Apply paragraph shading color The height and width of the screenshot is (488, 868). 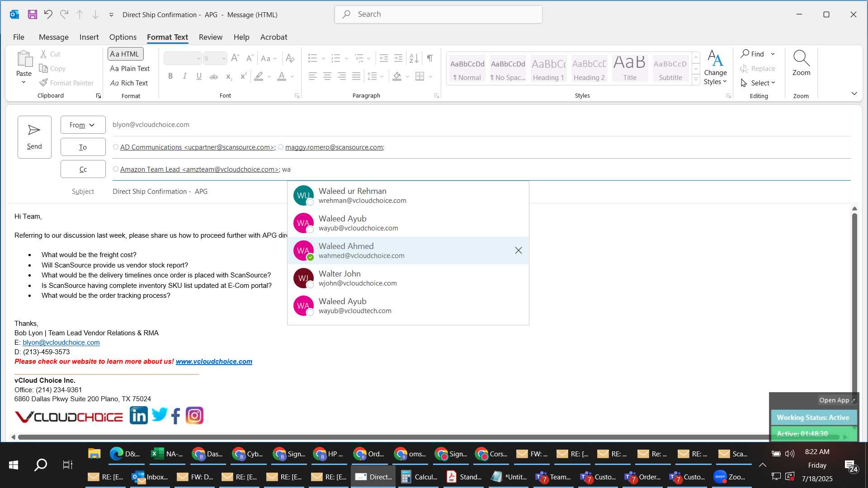coord(397,76)
